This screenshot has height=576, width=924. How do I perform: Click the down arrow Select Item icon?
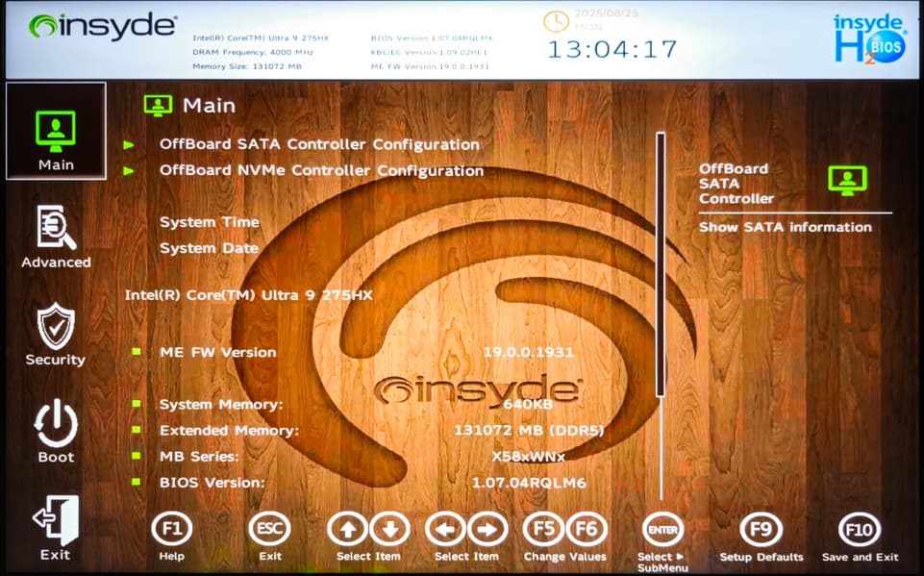click(389, 529)
